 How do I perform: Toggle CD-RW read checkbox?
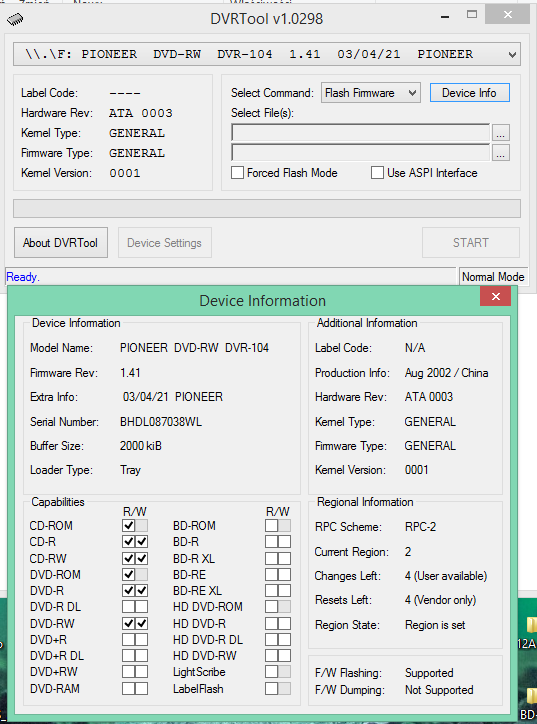tap(128, 559)
